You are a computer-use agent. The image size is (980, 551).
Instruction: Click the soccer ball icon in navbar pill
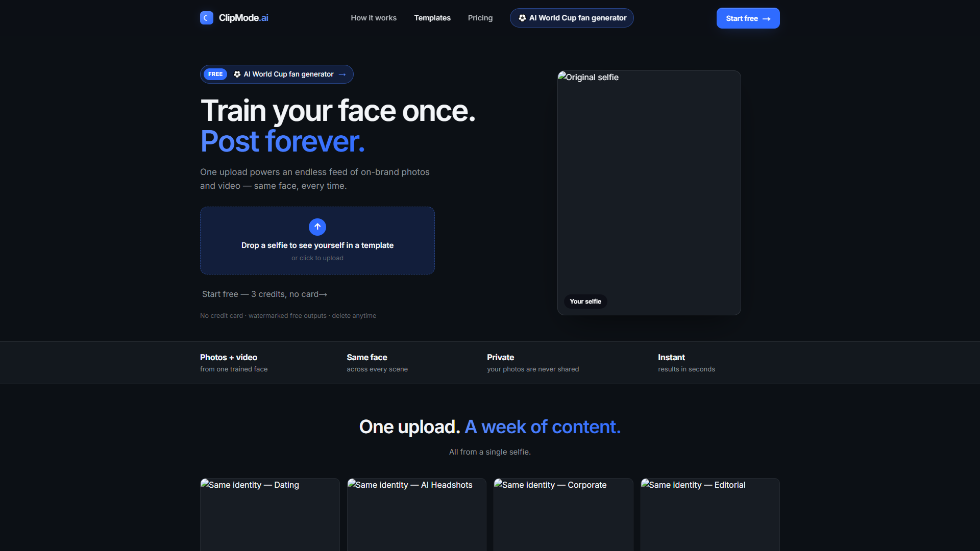tap(522, 18)
